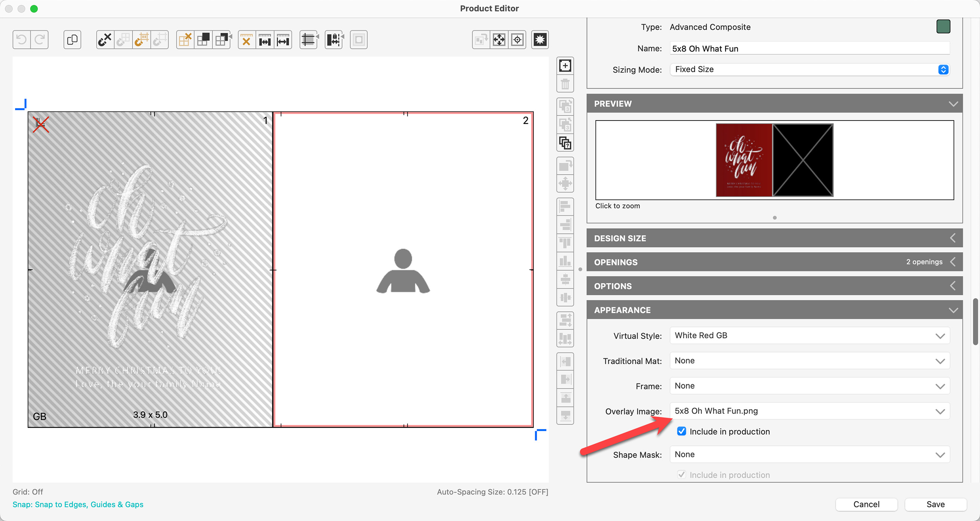Click the grid-off icon with orange X
The width and height of the screenshot is (980, 521).
pyautogui.click(x=185, y=40)
